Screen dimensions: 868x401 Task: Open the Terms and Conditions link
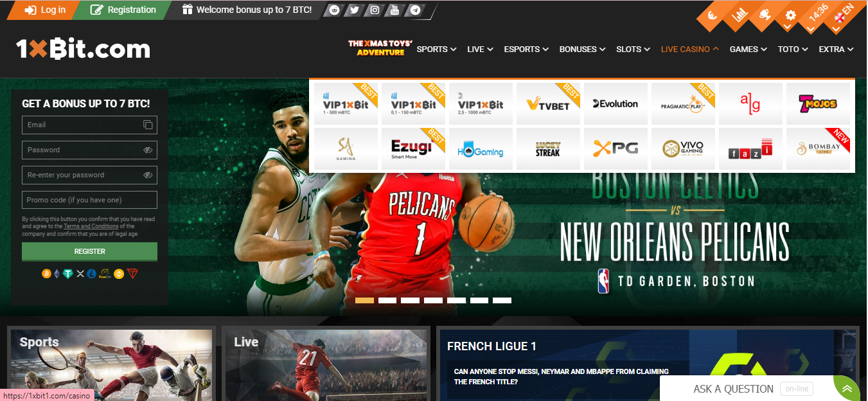(91, 226)
